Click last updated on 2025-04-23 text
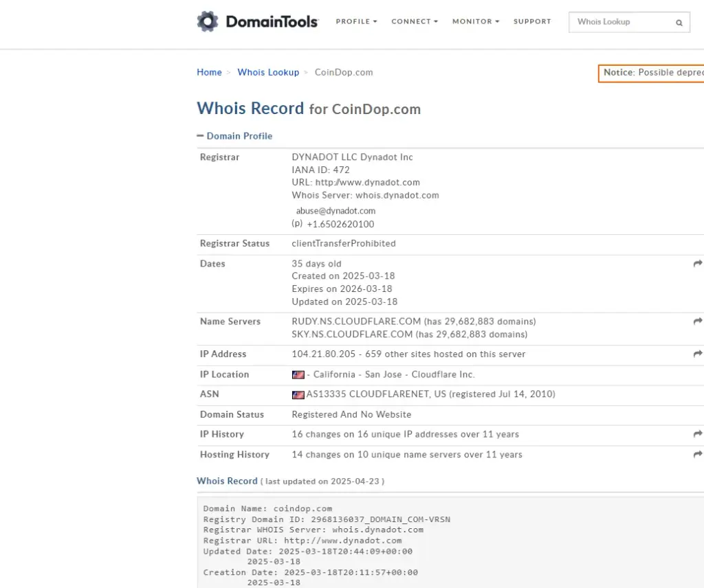The width and height of the screenshot is (704, 588). click(x=322, y=482)
